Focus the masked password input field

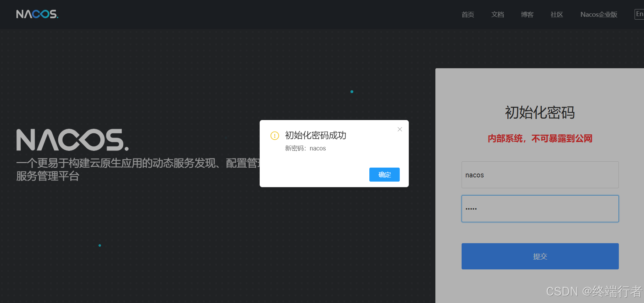[540, 209]
